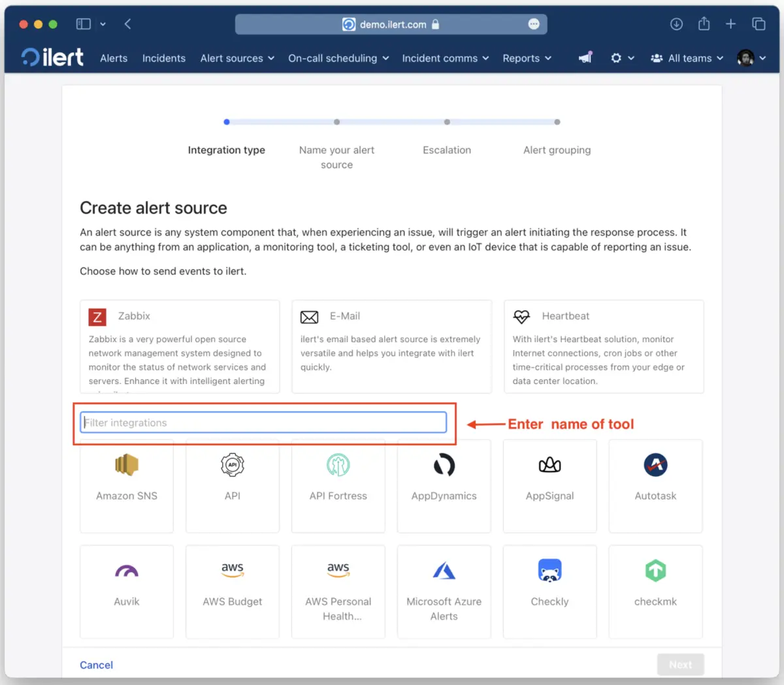This screenshot has height=685, width=784.
Task: Click the Zabbix red Z icon
Action: tap(97, 317)
